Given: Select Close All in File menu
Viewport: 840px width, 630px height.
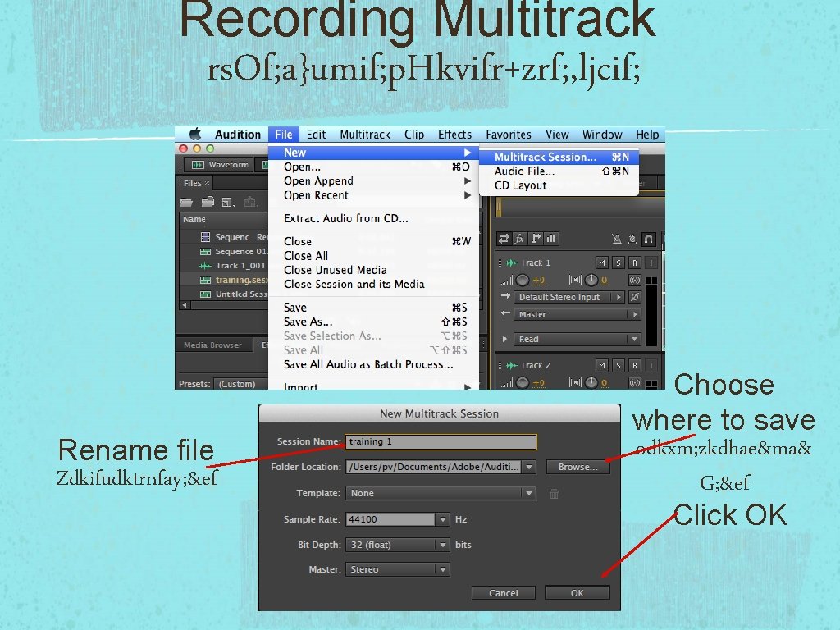Looking at the screenshot, I should click(373, 256).
